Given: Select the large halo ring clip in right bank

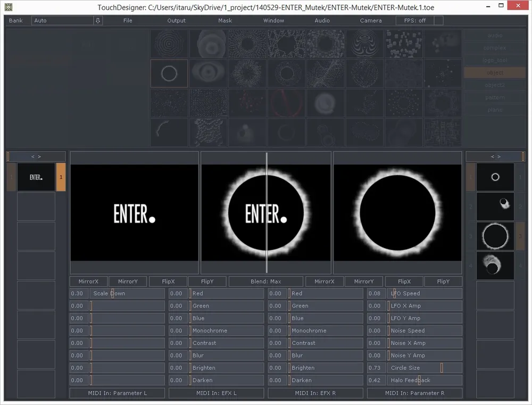Looking at the screenshot, I should 495,236.
